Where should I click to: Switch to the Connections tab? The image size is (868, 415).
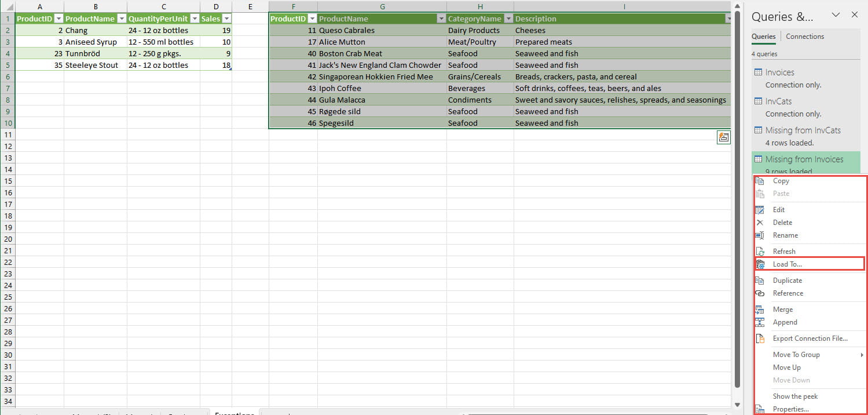point(804,37)
